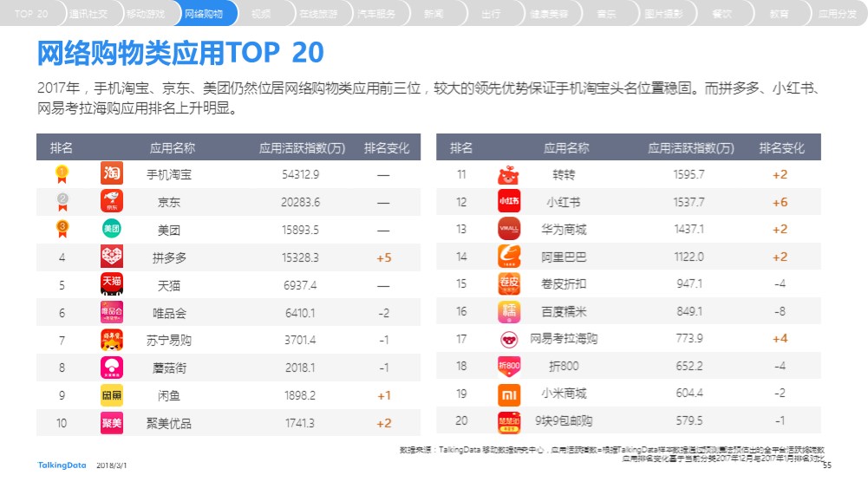Click the 阿里巴巴 app icon

pyautogui.click(x=509, y=257)
